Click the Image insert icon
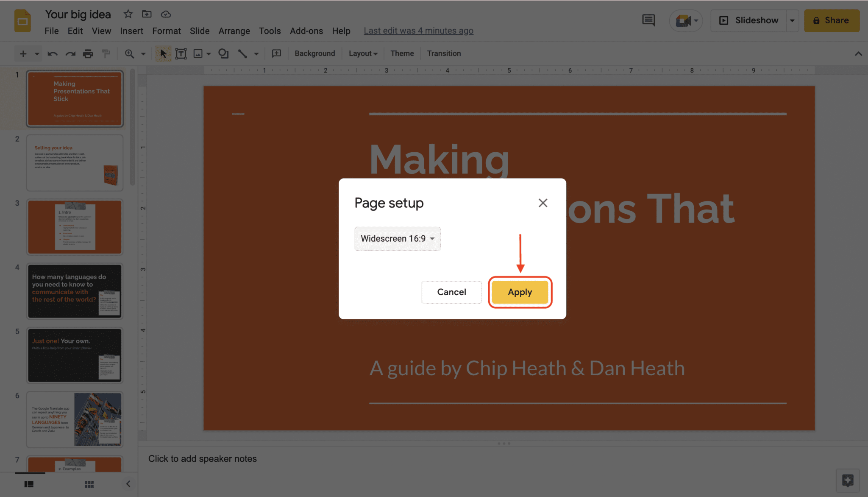The width and height of the screenshot is (868, 497). [198, 53]
